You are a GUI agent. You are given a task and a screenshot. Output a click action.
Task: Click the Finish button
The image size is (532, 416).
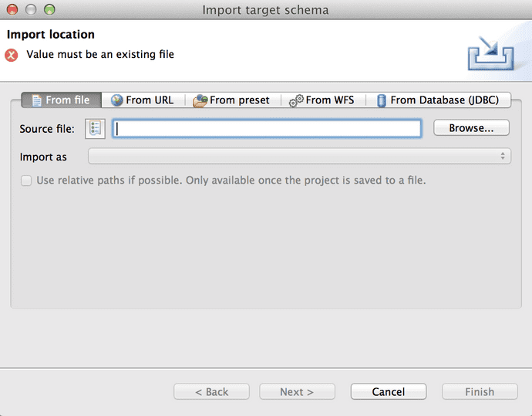coord(479,392)
